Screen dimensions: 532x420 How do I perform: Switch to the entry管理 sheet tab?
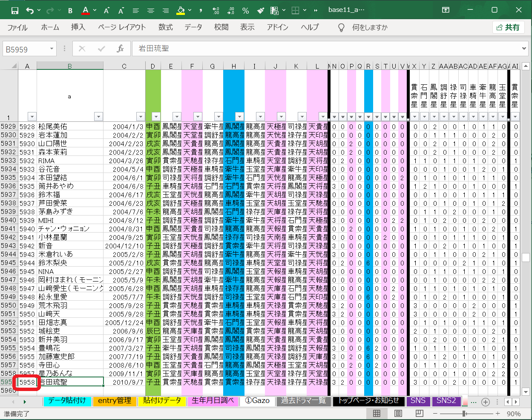tap(115, 400)
